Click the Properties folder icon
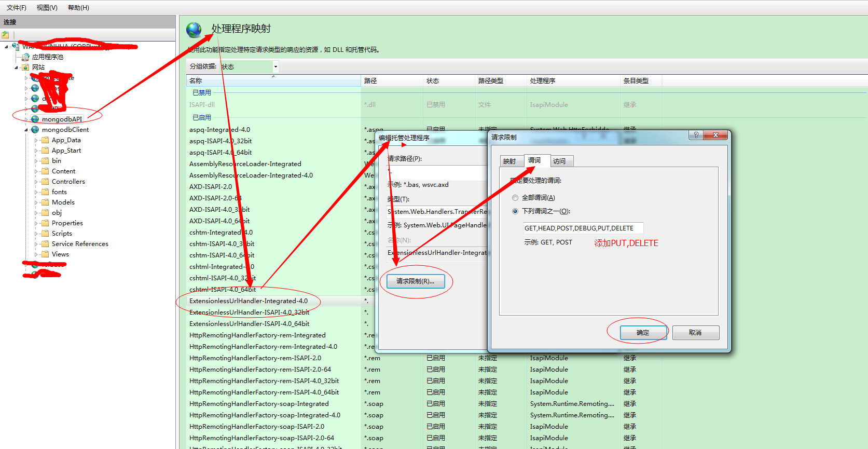This screenshot has width=868, height=449. pyautogui.click(x=45, y=223)
